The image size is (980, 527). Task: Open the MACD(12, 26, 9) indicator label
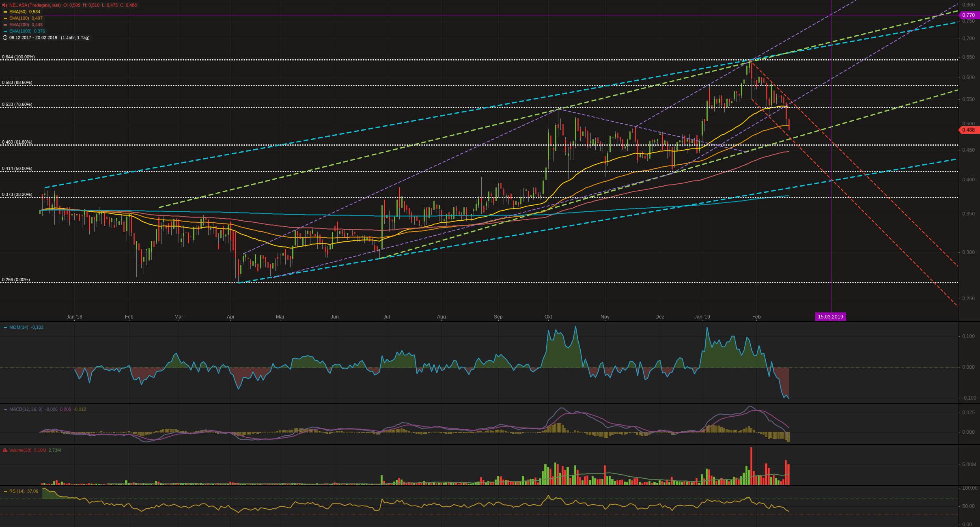coord(26,409)
